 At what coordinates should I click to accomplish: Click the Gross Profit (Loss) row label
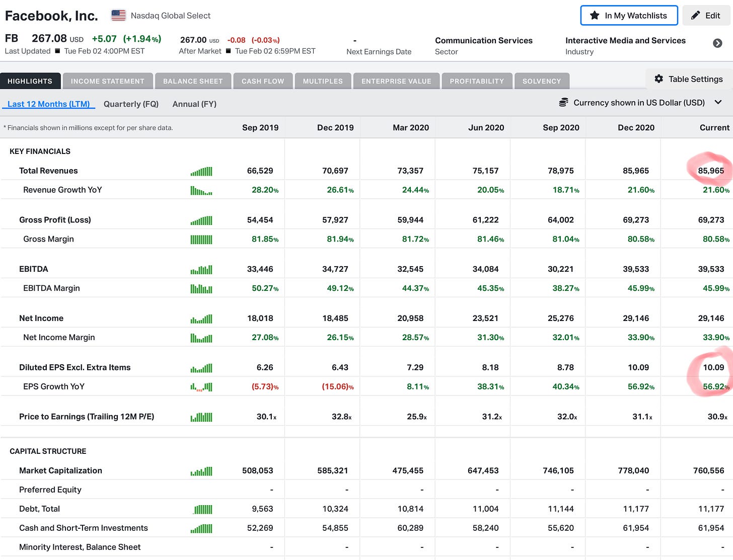pos(55,220)
